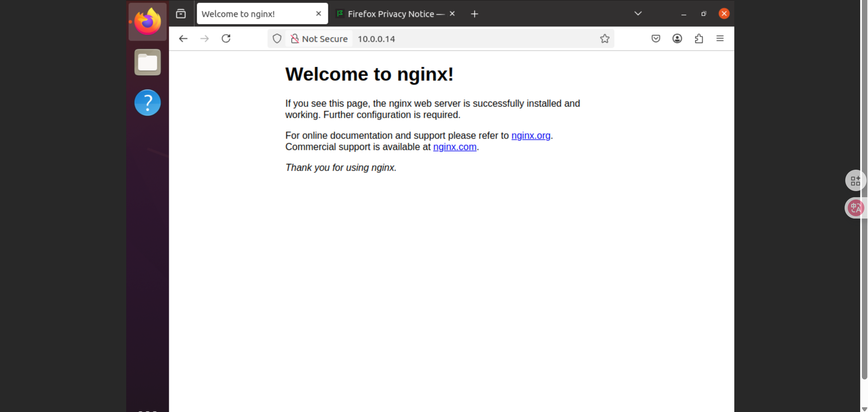Follow the nginx.org link
The image size is (868, 412).
pyautogui.click(x=531, y=135)
